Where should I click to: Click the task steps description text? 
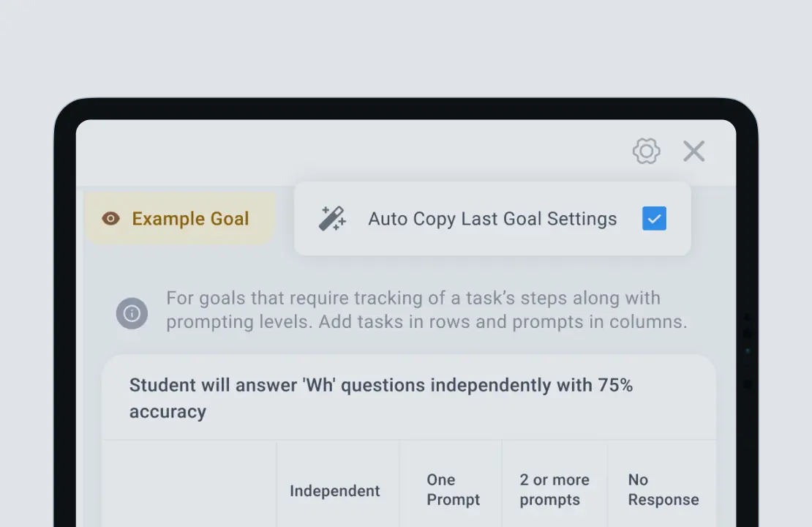413,299
